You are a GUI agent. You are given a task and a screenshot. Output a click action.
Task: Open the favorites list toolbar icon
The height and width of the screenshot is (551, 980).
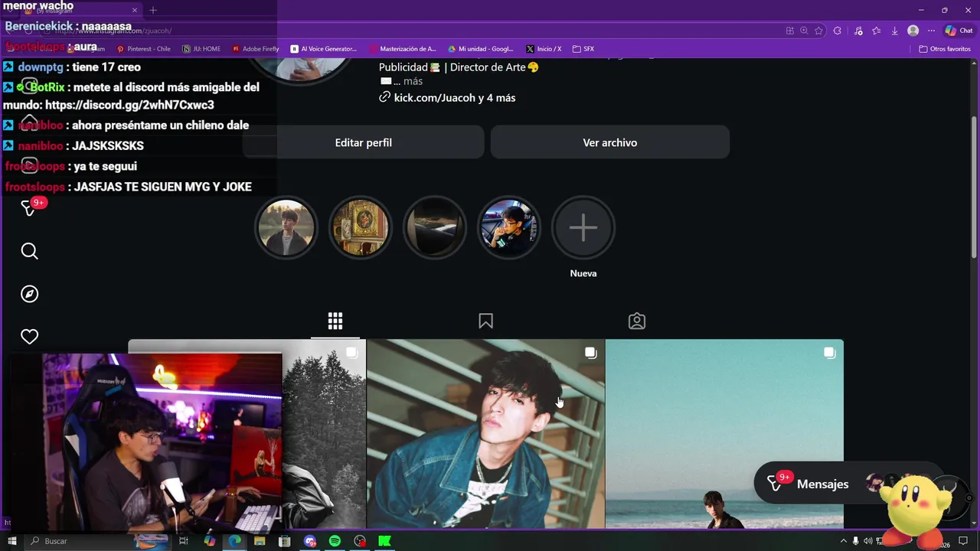tap(877, 31)
